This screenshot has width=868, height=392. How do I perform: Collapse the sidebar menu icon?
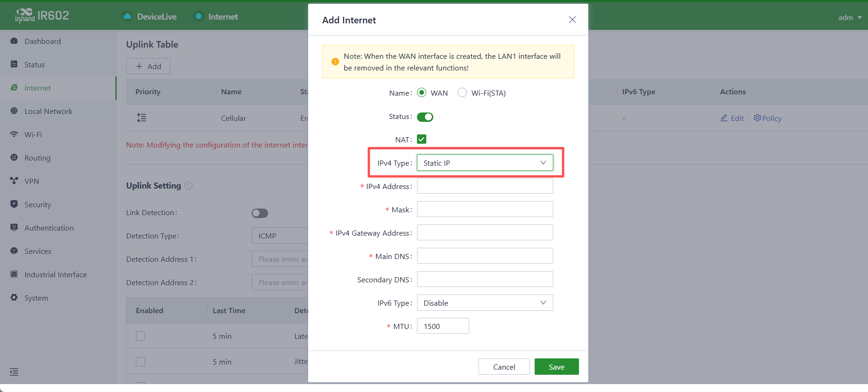click(14, 372)
